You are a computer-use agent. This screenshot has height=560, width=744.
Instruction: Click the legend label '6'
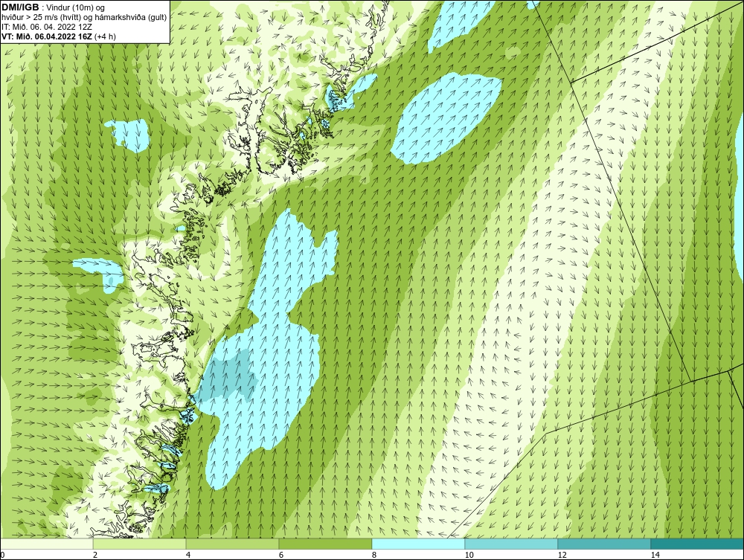(x=281, y=555)
